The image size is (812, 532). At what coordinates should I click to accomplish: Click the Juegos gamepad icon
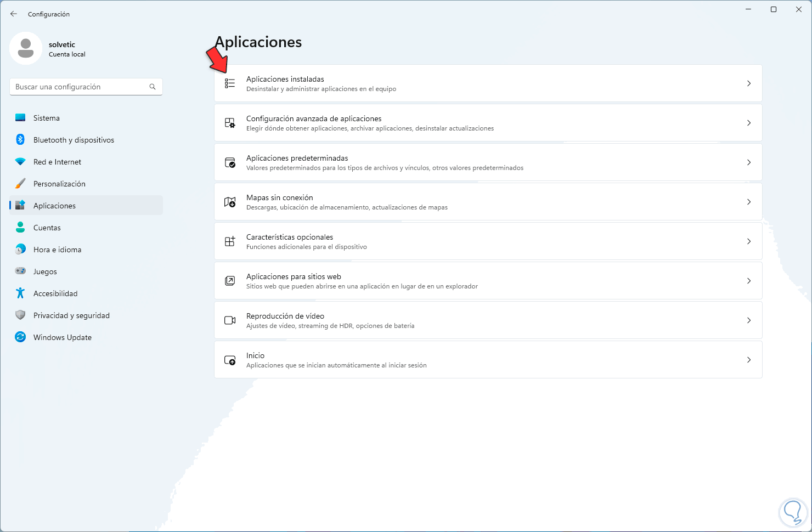click(x=20, y=271)
